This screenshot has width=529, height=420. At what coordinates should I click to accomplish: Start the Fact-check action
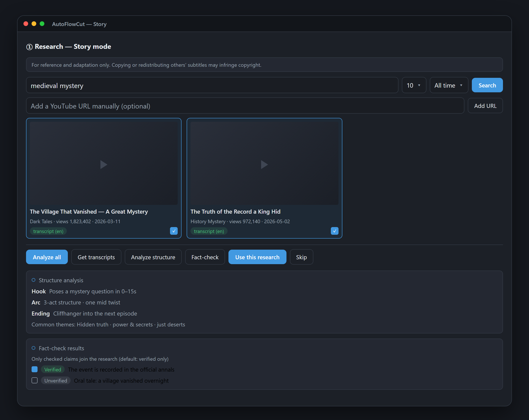[205, 257]
